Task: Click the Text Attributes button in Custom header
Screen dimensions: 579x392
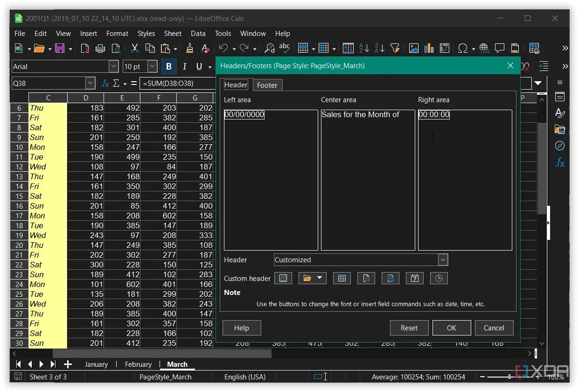Action: (283, 278)
